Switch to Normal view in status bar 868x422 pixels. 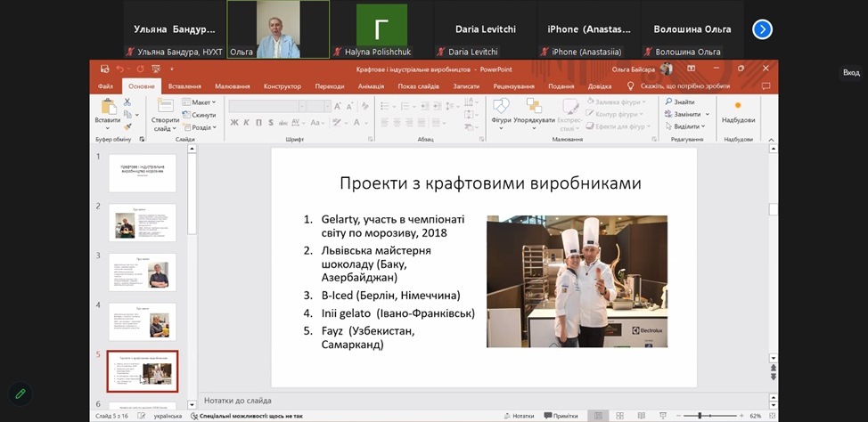point(598,415)
